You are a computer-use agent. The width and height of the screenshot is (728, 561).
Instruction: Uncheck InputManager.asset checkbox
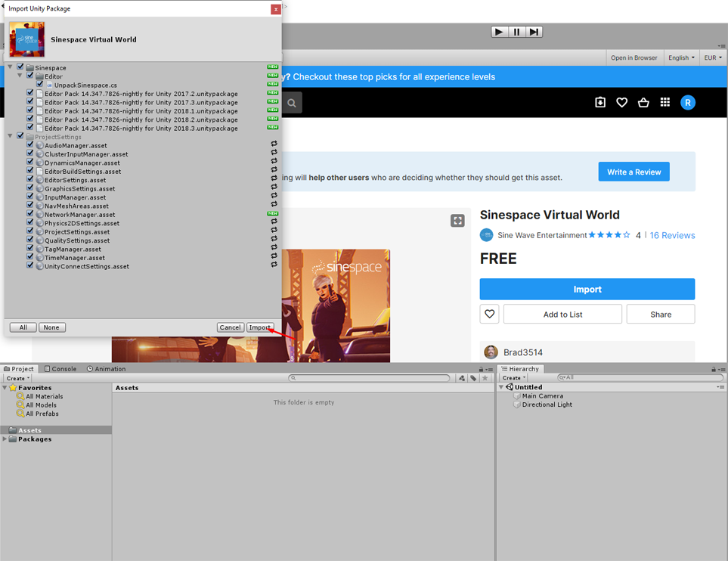29,196
